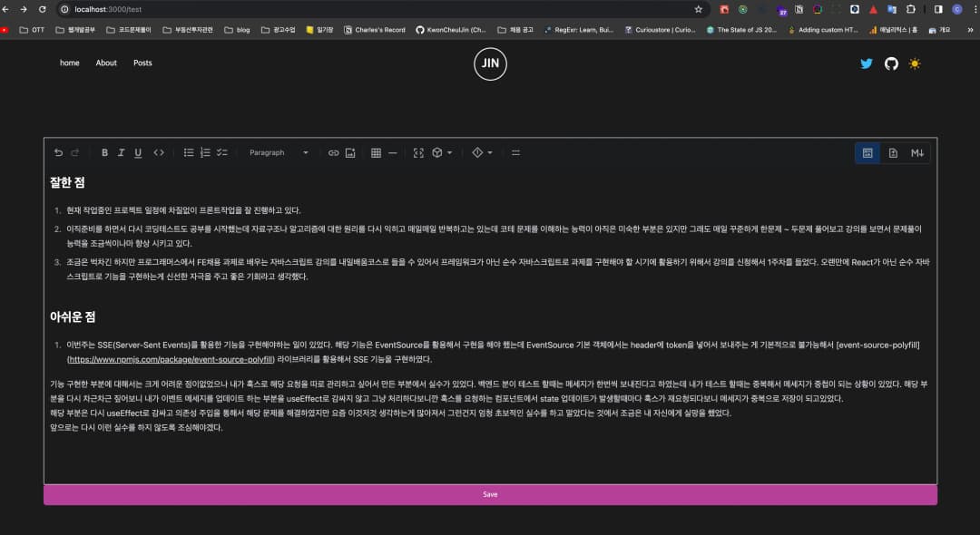Open the About page
Image resolution: width=980 pixels, height=535 pixels.
click(x=106, y=63)
